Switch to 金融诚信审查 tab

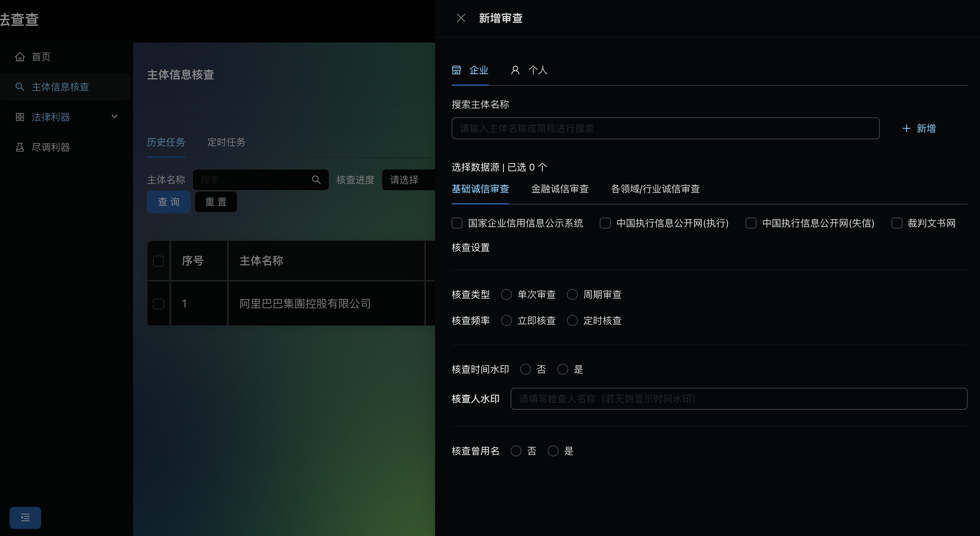coord(559,189)
